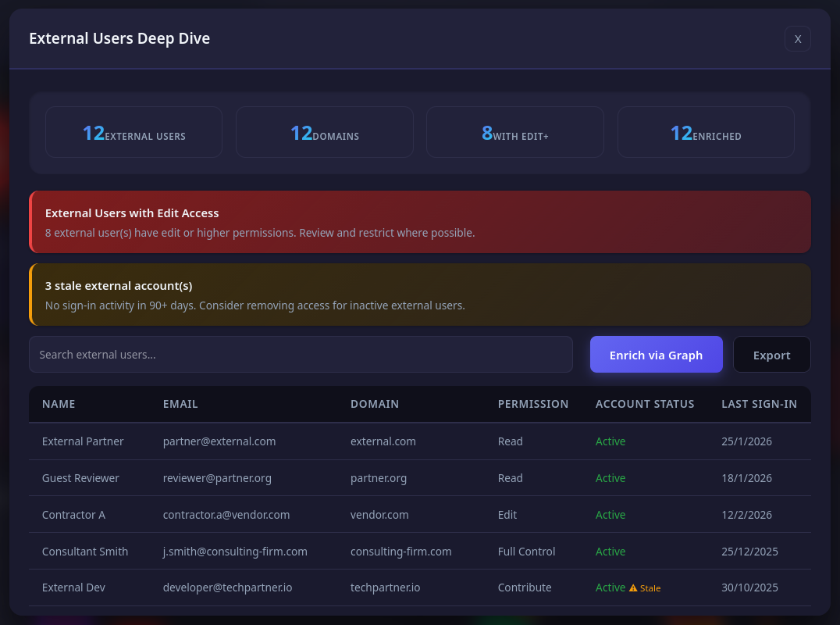Screen dimensions: 840x625
Task: Focus the Search external users field
Action: click(301, 355)
